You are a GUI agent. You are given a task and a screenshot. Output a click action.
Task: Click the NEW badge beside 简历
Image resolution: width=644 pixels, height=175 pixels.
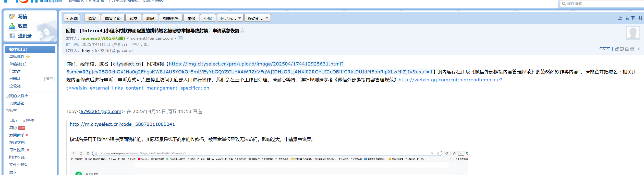point(22,128)
